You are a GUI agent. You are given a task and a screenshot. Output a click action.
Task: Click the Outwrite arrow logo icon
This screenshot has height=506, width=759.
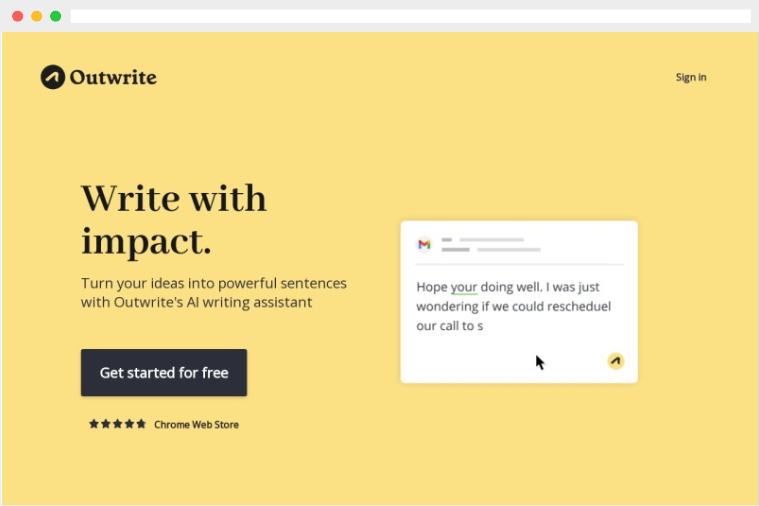[53, 77]
